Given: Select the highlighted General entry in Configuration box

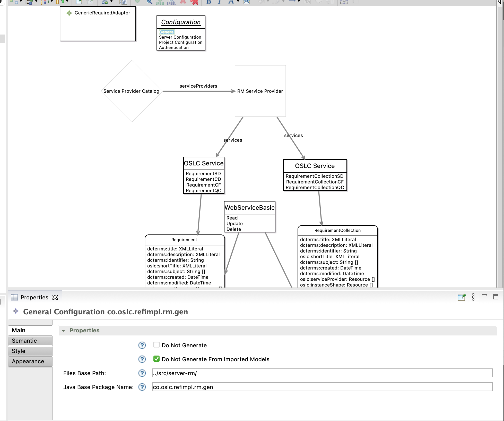Looking at the screenshot, I should [x=167, y=32].
